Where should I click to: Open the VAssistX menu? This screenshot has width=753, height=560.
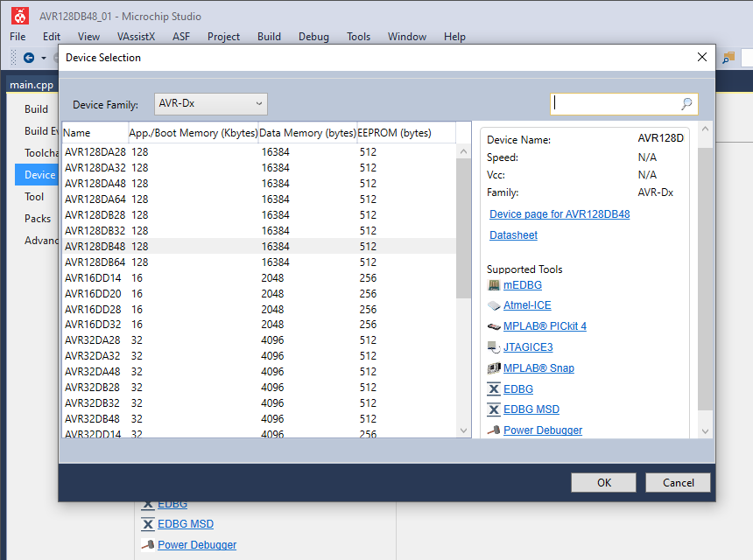tap(136, 37)
